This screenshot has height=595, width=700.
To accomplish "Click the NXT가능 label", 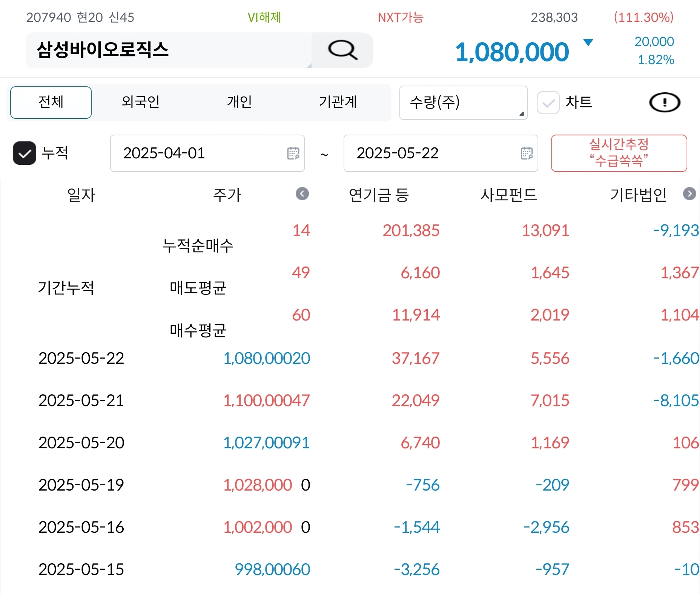I will [401, 17].
